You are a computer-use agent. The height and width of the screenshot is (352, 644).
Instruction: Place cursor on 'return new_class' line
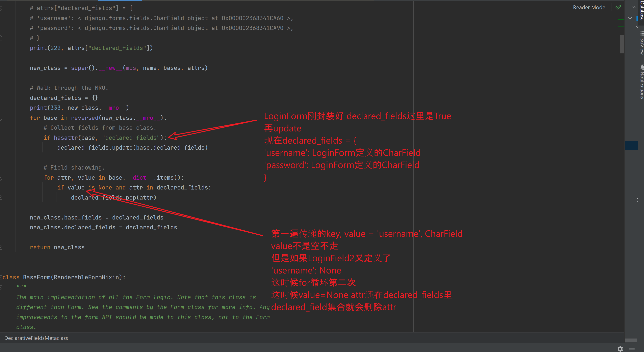pos(57,247)
